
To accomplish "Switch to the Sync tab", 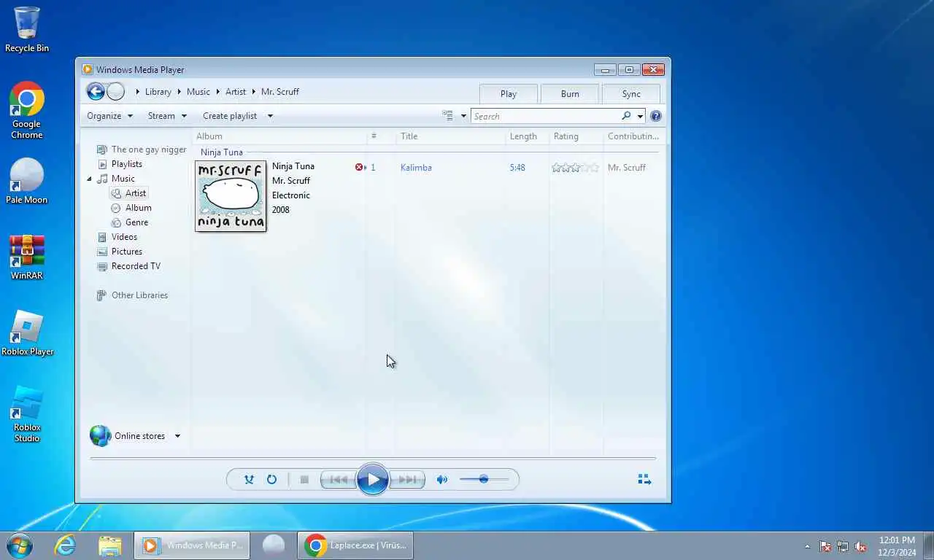I will click(x=631, y=93).
